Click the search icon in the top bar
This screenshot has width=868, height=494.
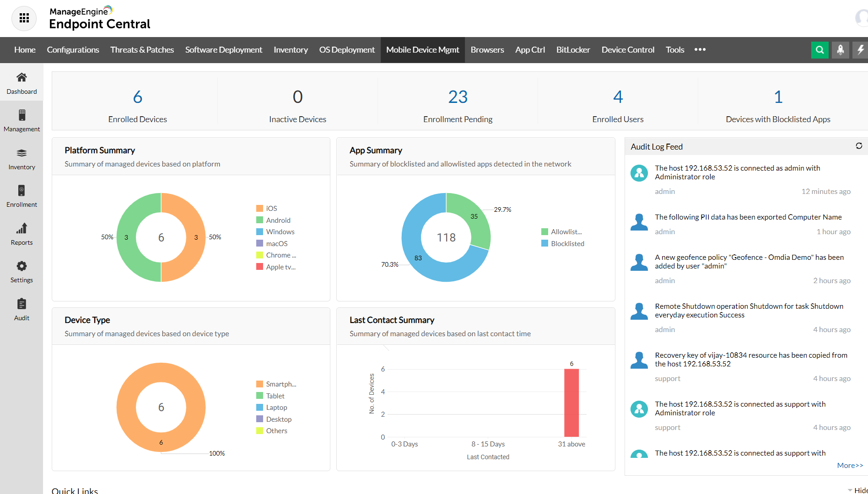point(819,50)
